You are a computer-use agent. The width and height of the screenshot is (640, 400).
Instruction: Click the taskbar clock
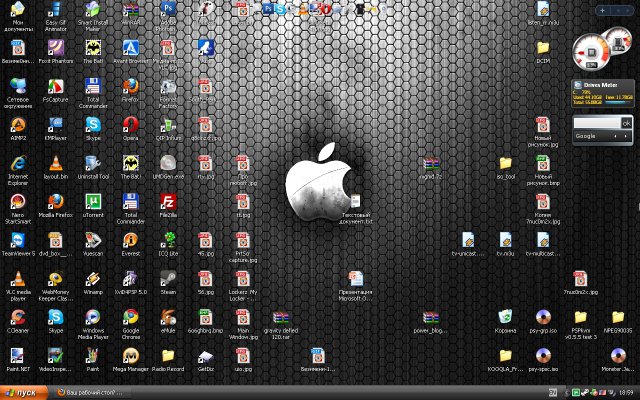click(624, 392)
